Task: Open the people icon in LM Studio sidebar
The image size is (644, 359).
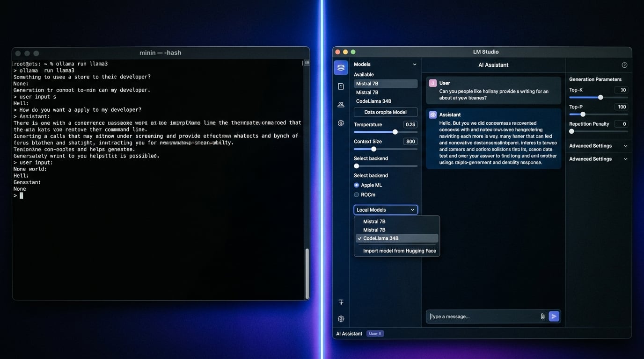Action: point(341,105)
